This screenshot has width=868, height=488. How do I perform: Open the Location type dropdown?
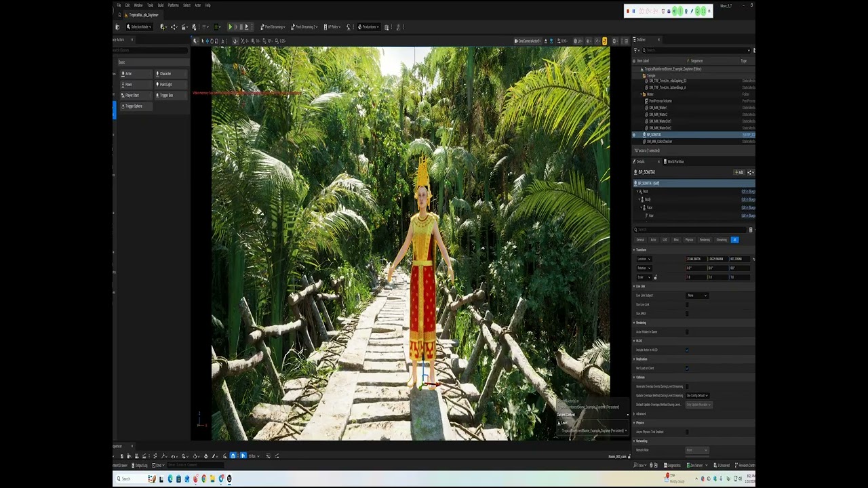[x=644, y=259]
